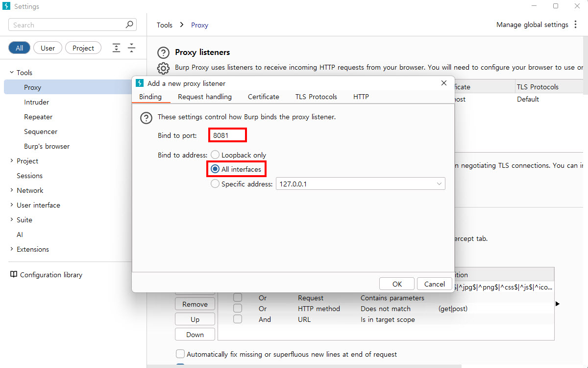The width and height of the screenshot is (588, 368).
Task: Switch to the Request handling tab
Action: click(x=205, y=97)
